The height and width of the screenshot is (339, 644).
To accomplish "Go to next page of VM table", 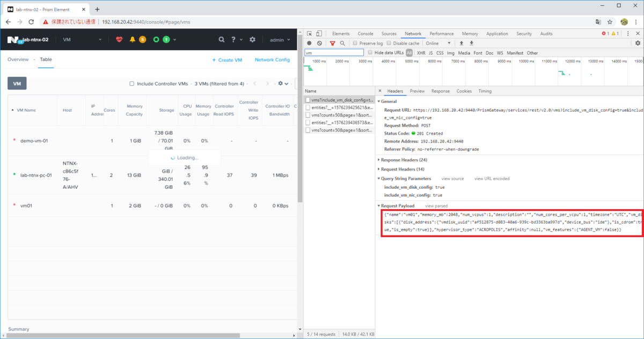I will pyautogui.click(x=268, y=84).
